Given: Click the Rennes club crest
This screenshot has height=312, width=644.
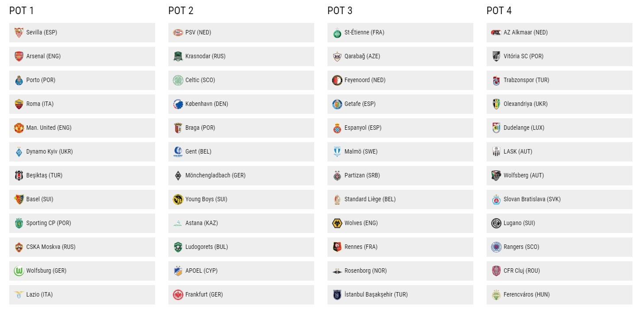Looking at the screenshot, I should tap(337, 247).
